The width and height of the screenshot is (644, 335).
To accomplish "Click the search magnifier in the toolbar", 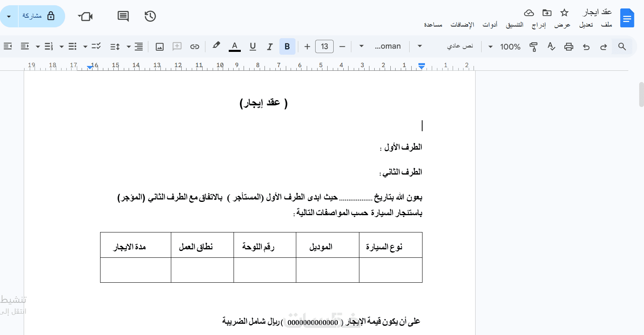I will click(x=622, y=47).
